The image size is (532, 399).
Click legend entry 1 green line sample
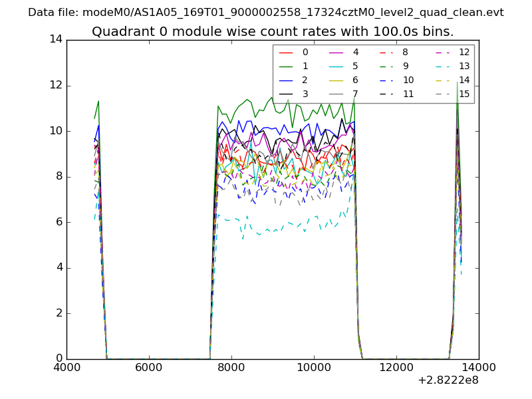(x=286, y=66)
